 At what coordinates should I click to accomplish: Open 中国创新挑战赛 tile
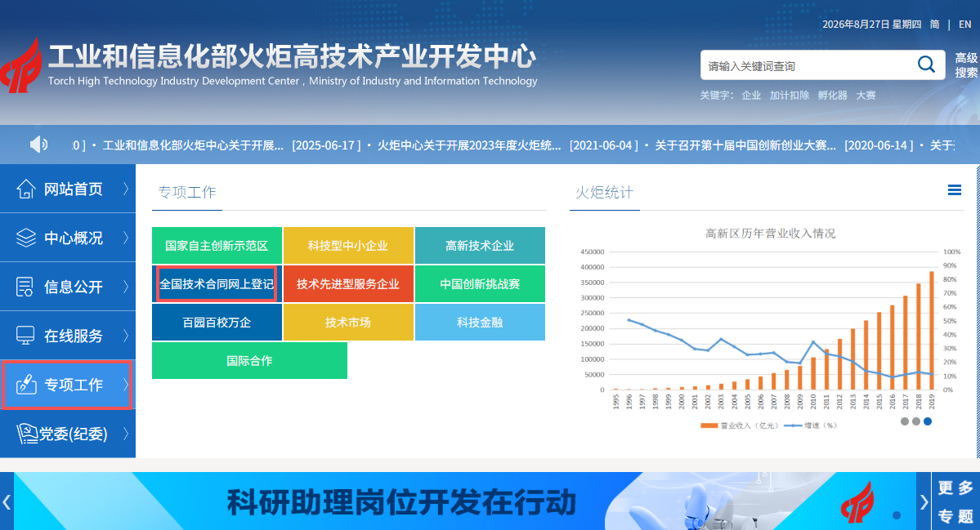point(480,284)
